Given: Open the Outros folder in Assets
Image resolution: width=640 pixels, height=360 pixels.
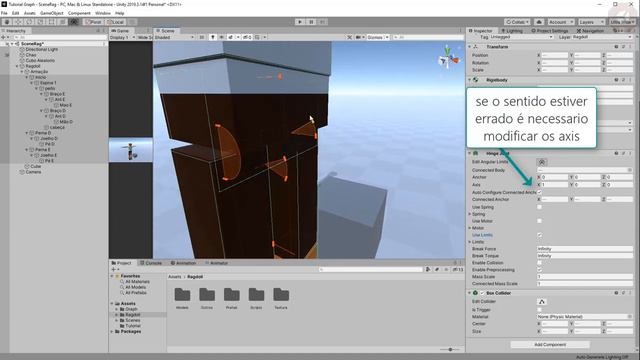Looking at the screenshot, I should 207,298.
